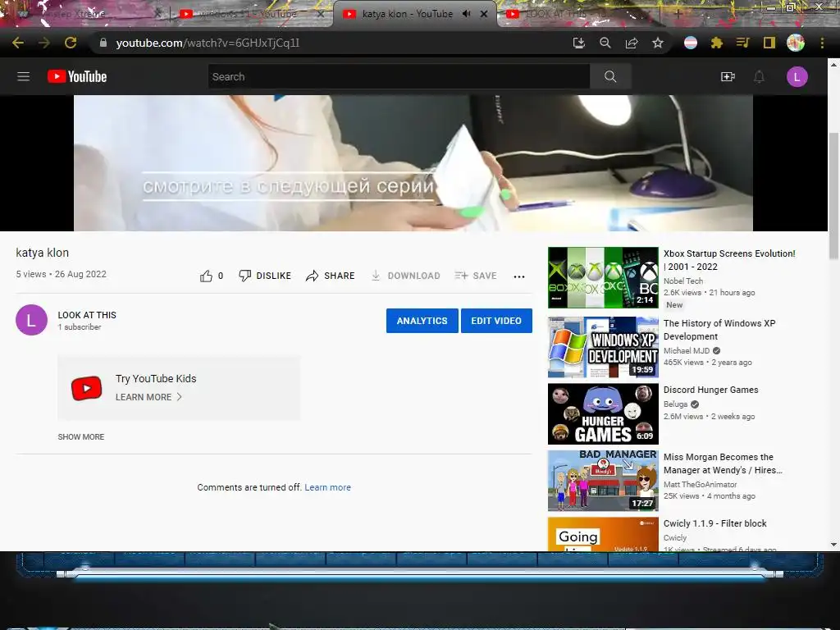Open Miss Morgan Becomes the Manager video title

click(x=723, y=463)
